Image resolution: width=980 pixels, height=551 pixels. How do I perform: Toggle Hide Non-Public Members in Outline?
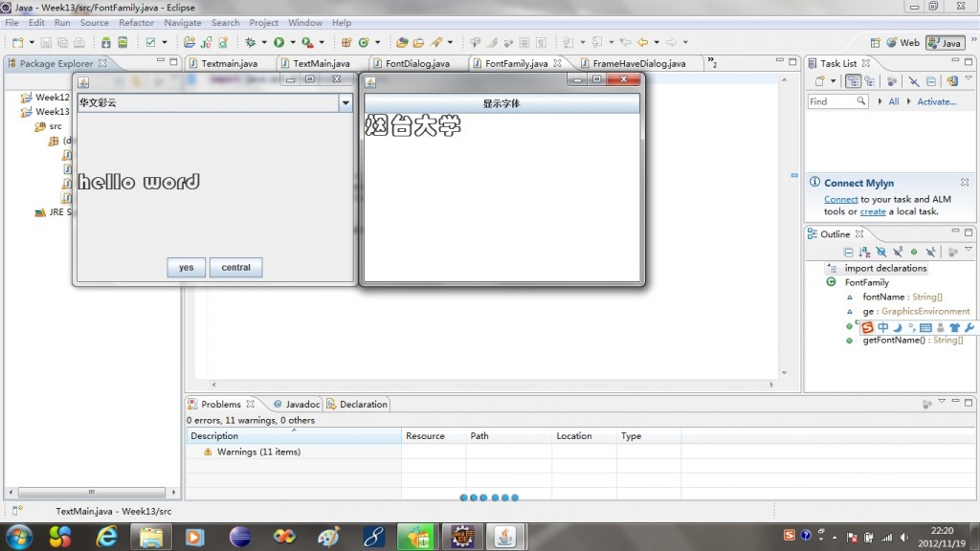point(914,252)
